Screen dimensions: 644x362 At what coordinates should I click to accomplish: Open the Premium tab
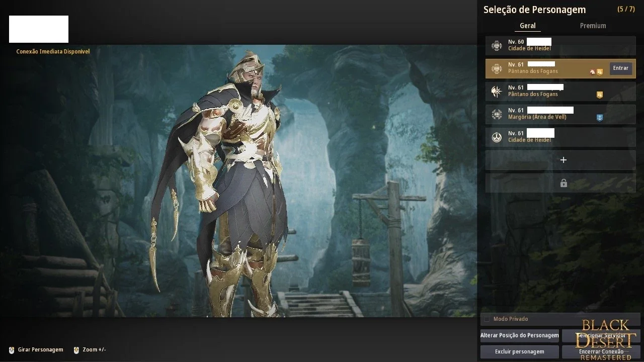[593, 26]
